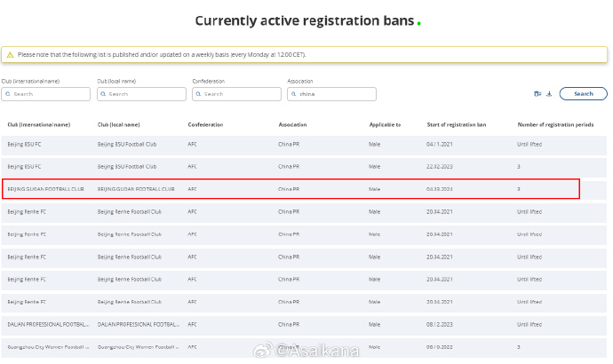The height and width of the screenshot is (364, 613).
Task: Sort by Number of registration periods header
Action: point(553,124)
